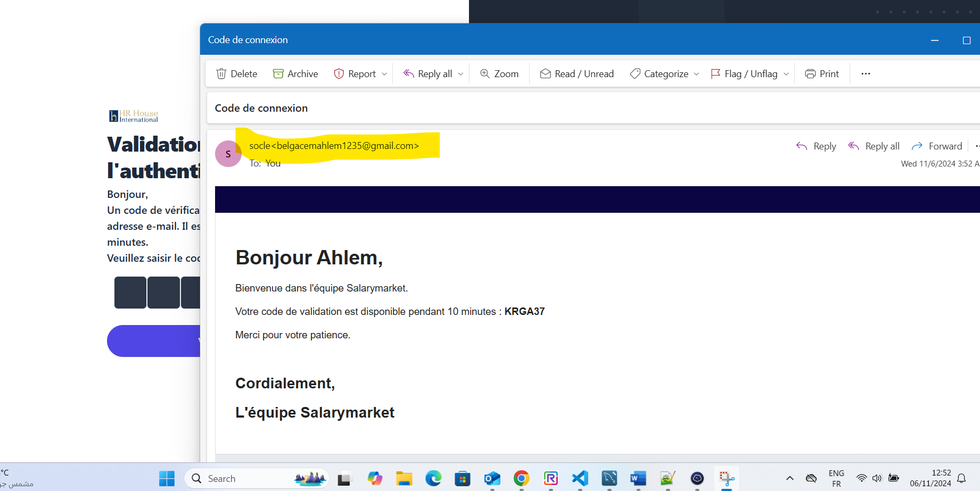
Task: Open the Categorize dropdown
Action: (x=696, y=74)
